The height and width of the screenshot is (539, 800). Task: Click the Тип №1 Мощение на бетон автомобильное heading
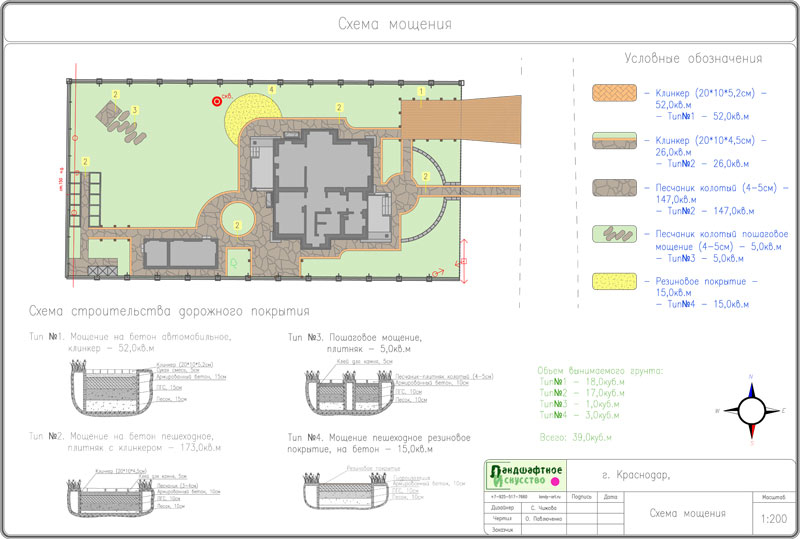pos(130,342)
